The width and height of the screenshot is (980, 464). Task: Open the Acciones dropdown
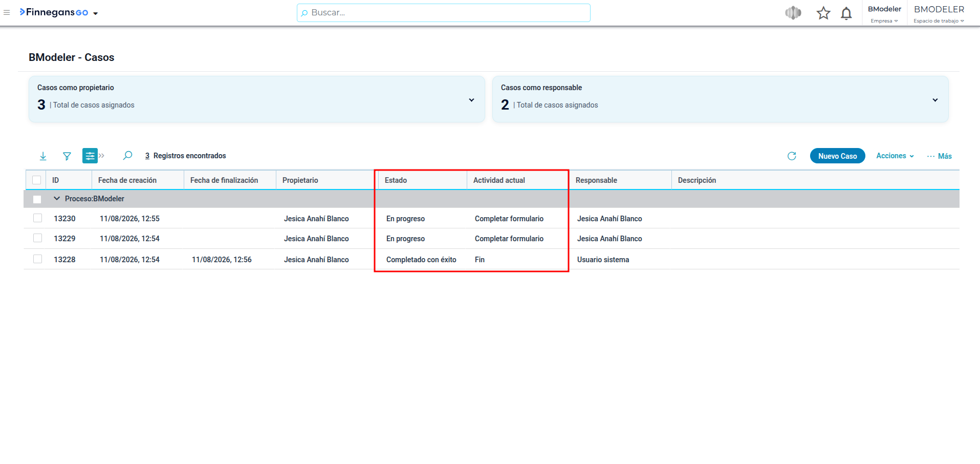pyautogui.click(x=895, y=156)
